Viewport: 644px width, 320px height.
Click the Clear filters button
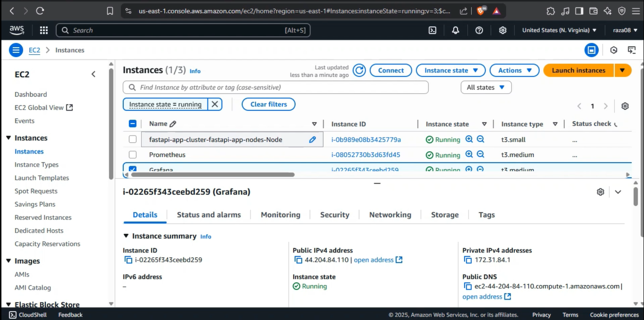coord(268,104)
